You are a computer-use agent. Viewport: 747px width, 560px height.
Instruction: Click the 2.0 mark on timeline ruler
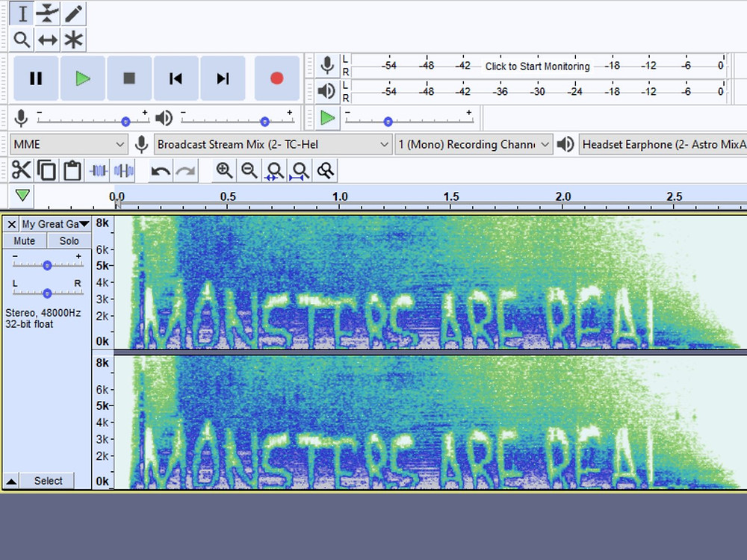(562, 196)
